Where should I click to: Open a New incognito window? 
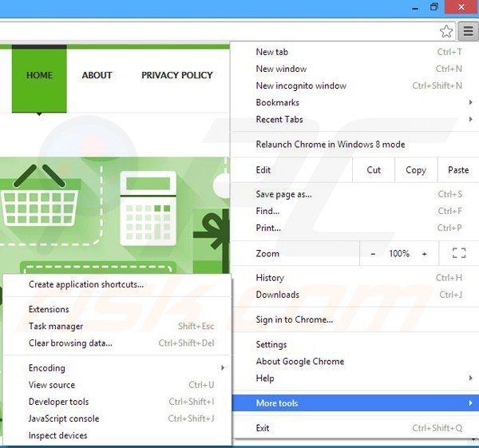pos(355,85)
